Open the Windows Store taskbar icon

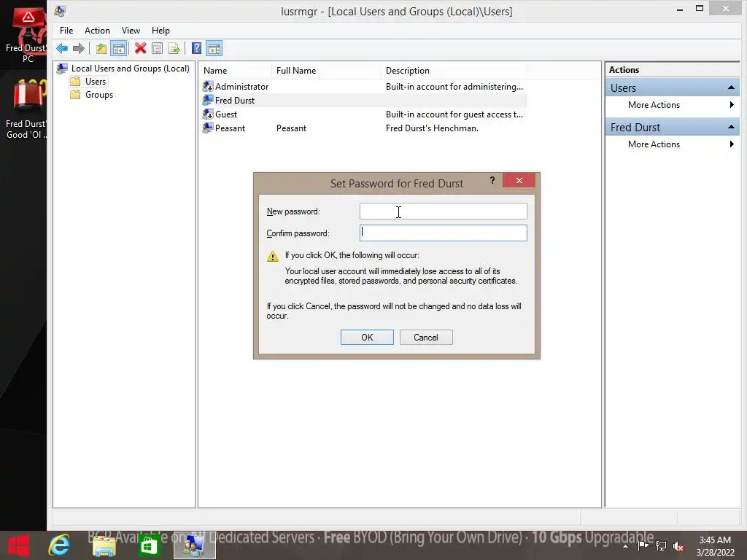click(149, 545)
